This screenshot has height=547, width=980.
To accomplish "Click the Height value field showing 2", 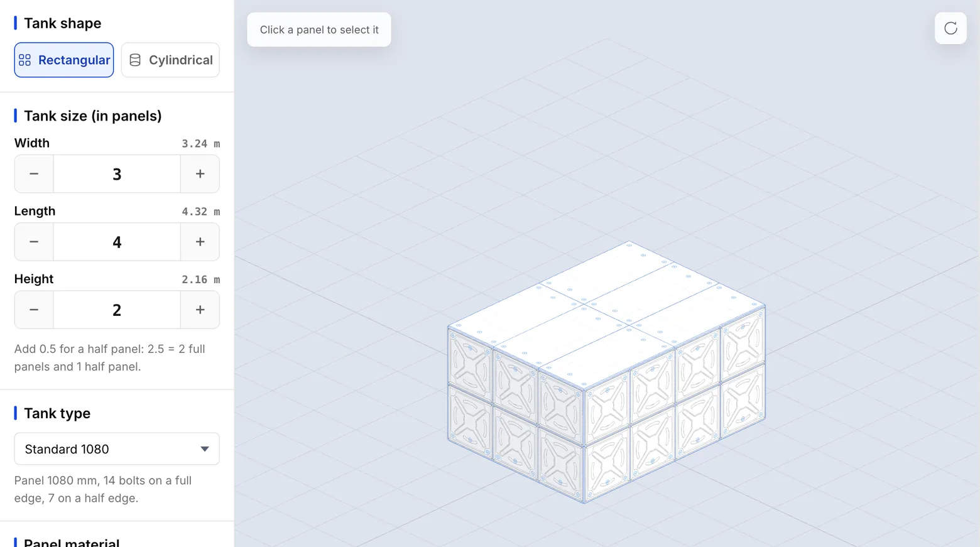I will click(x=117, y=310).
